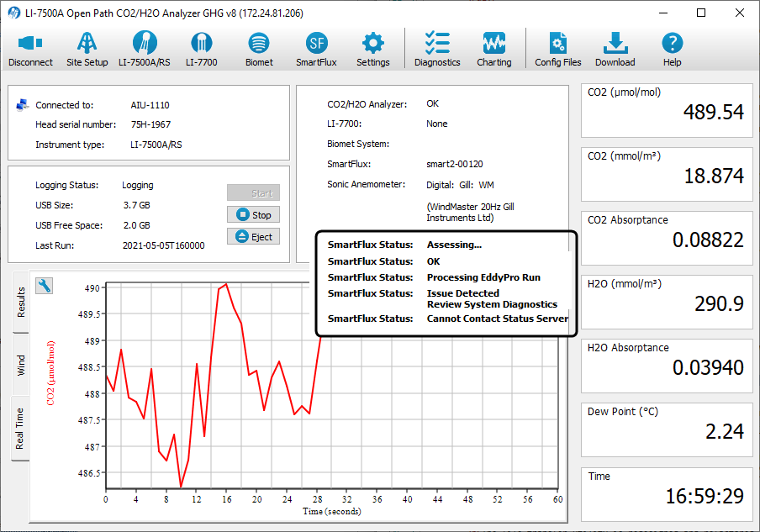The image size is (760, 532).
Task: Click the chart wrench settings icon
Action: coord(44,286)
